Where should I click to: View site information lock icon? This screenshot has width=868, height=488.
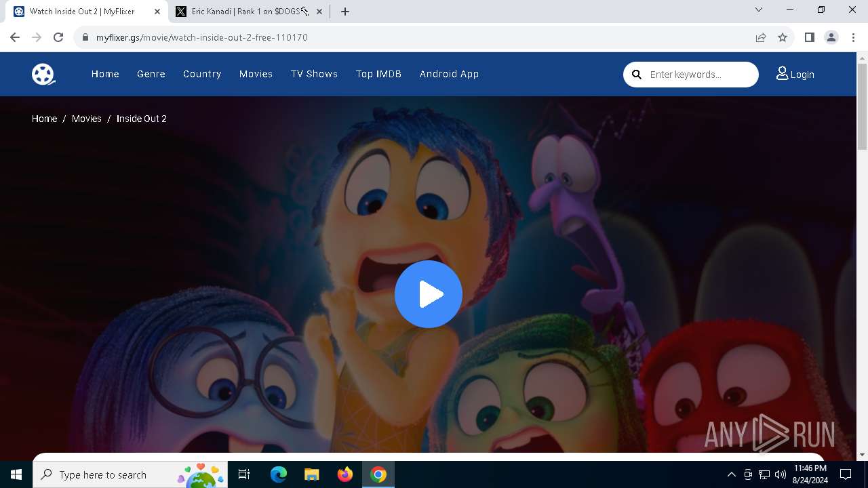tap(85, 37)
